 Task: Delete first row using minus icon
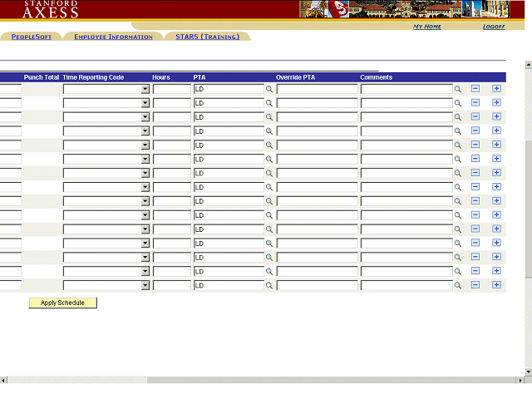pos(475,88)
